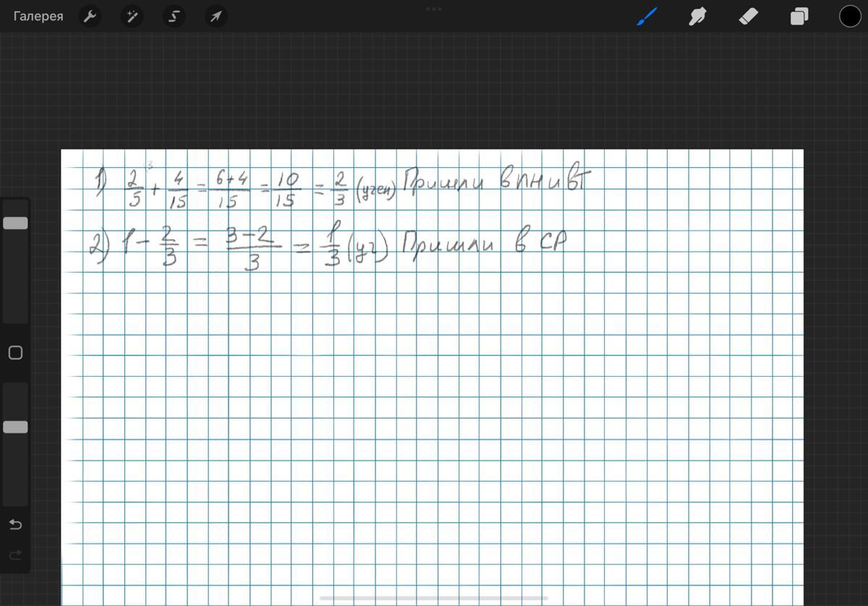The width and height of the screenshot is (868, 606).
Task: Open the three-dot multitasking menu at top
Action: (434, 9)
